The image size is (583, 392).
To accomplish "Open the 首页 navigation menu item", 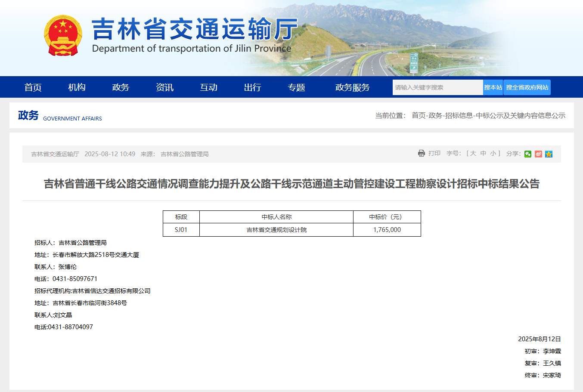I will 33,87.
